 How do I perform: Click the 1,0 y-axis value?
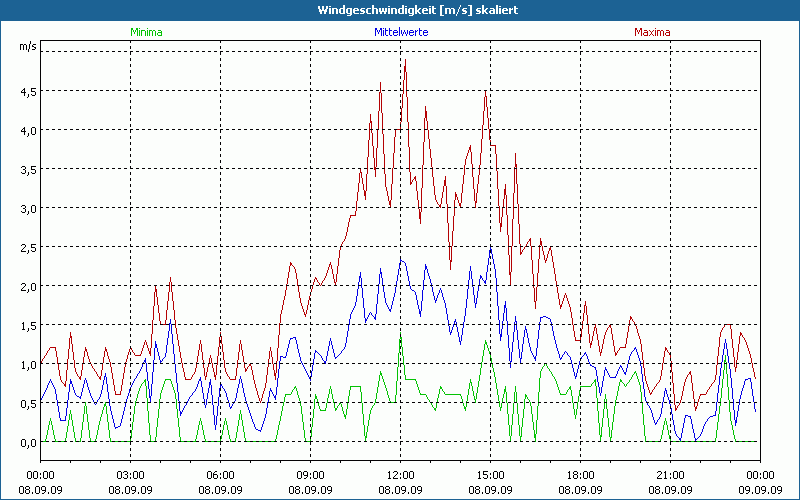(x=28, y=365)
